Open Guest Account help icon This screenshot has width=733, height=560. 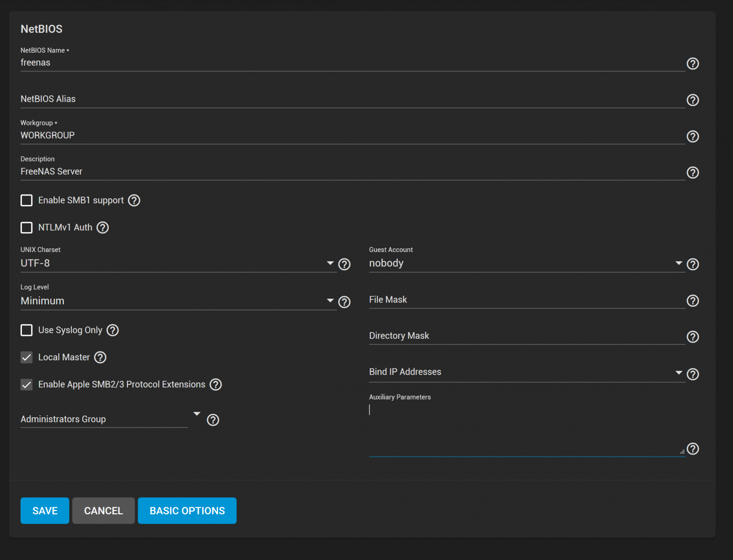point(693,264)
